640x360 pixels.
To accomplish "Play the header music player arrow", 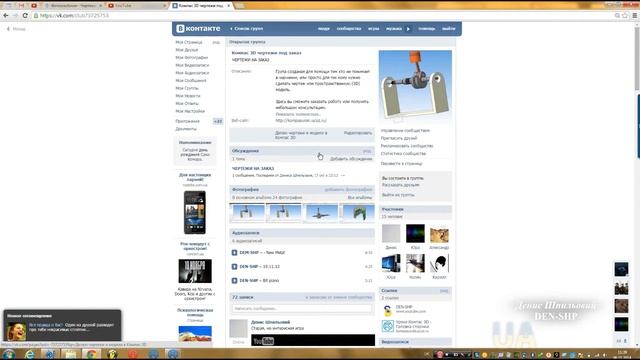I will click(x=408, y=29).
